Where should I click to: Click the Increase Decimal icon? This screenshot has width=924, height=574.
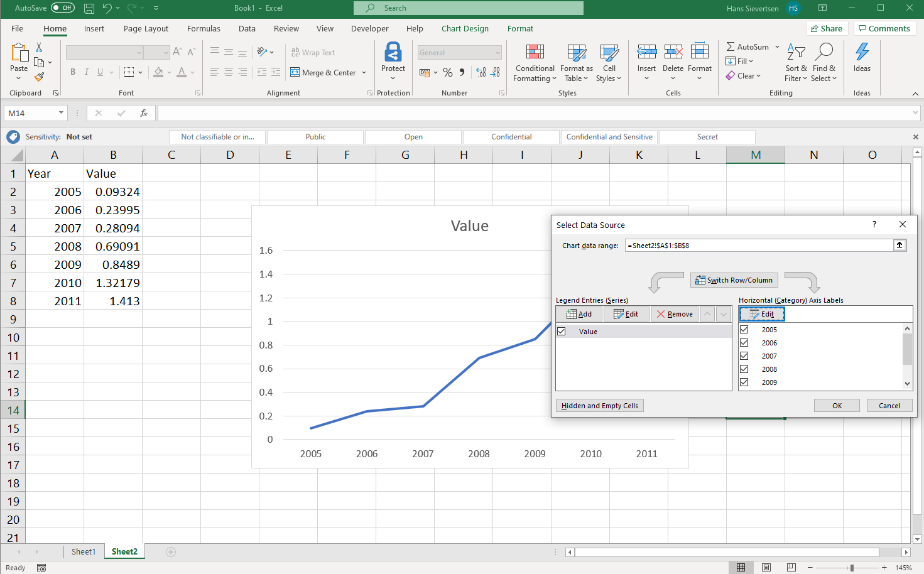pyautogui.click(x=481, y=72)
